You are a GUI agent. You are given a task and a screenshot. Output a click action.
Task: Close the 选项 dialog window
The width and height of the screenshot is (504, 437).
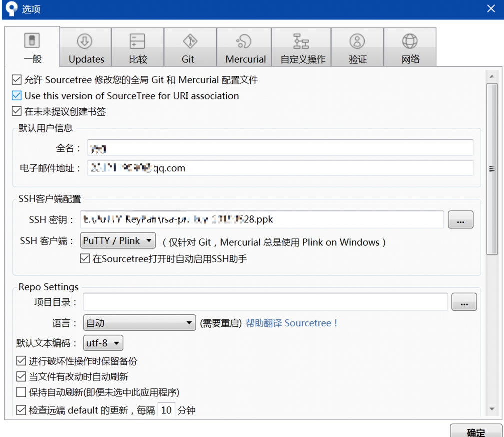pos(491,8)
